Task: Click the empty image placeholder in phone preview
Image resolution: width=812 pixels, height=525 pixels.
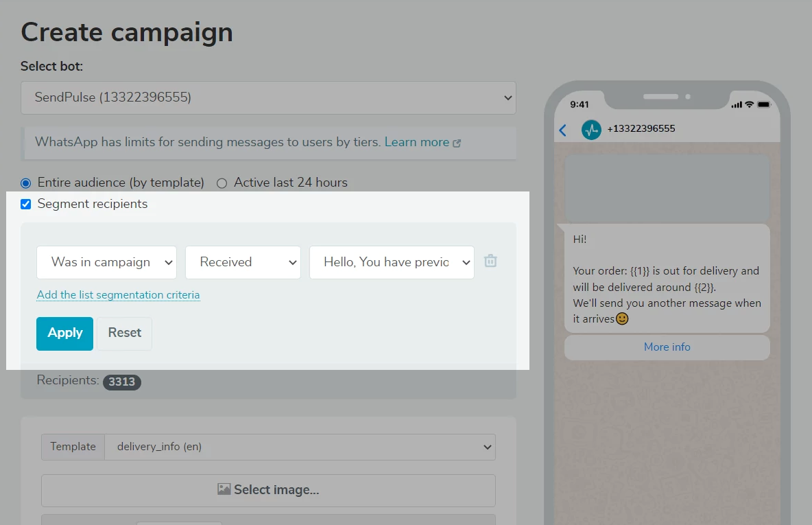Action: click(667, 189)
